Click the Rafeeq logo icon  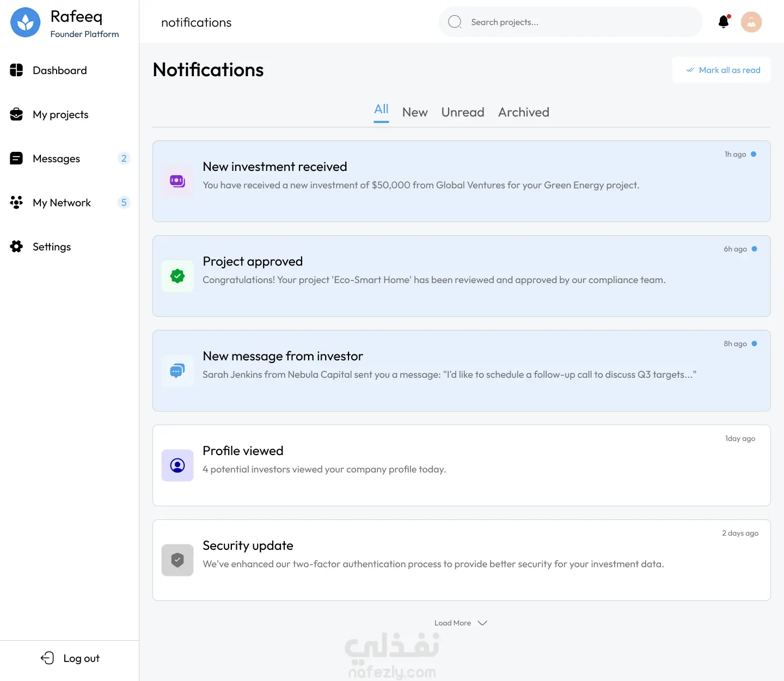[26, 22]
